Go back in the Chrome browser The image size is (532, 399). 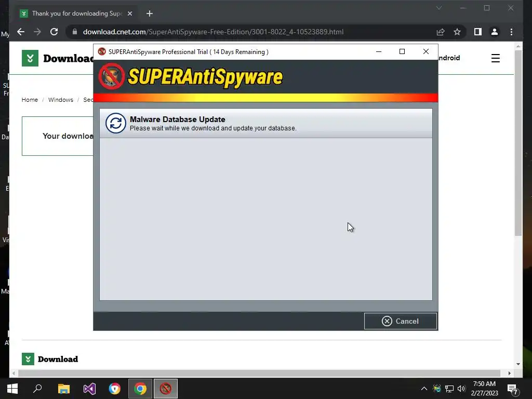[x=21, y=32]
